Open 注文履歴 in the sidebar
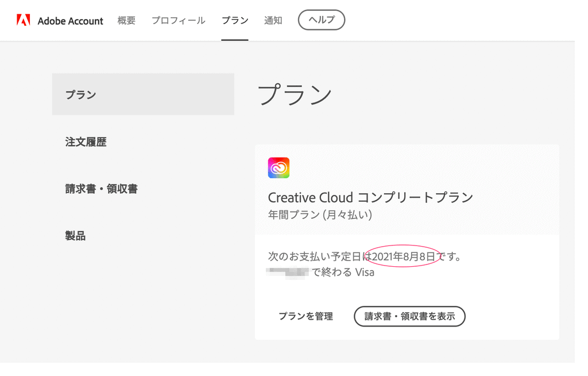The height and width of the screenshot is (376, 588). click(86, 142)
